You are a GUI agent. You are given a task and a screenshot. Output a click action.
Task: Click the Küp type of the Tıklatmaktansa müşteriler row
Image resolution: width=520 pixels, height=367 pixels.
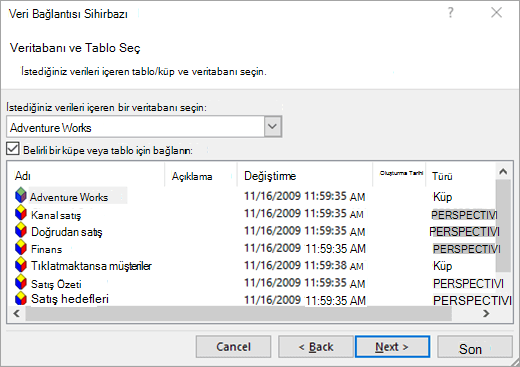coord(443,266)
